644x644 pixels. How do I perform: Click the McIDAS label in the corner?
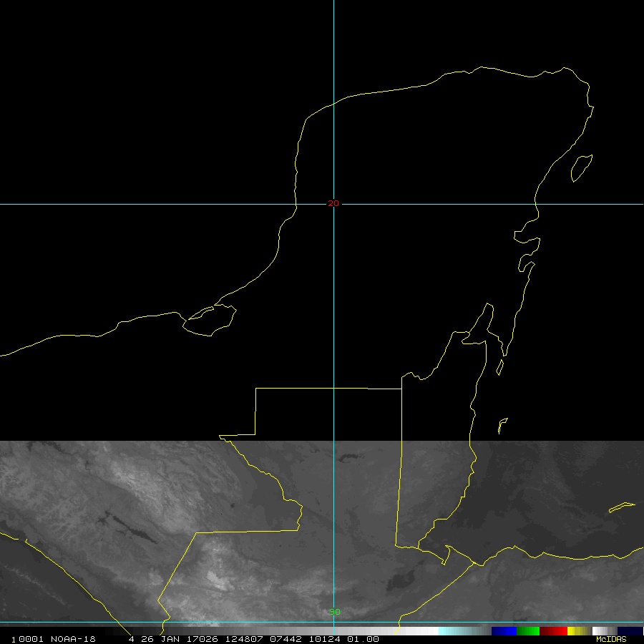click(610, 639)
